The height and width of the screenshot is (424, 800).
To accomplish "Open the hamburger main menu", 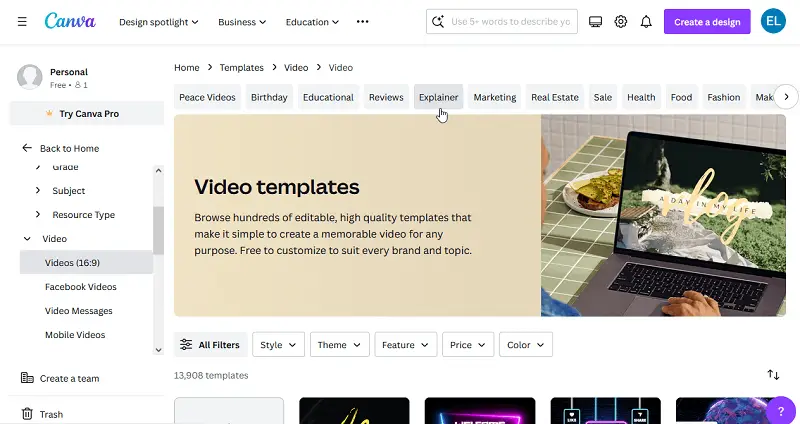I will point(22,22).
